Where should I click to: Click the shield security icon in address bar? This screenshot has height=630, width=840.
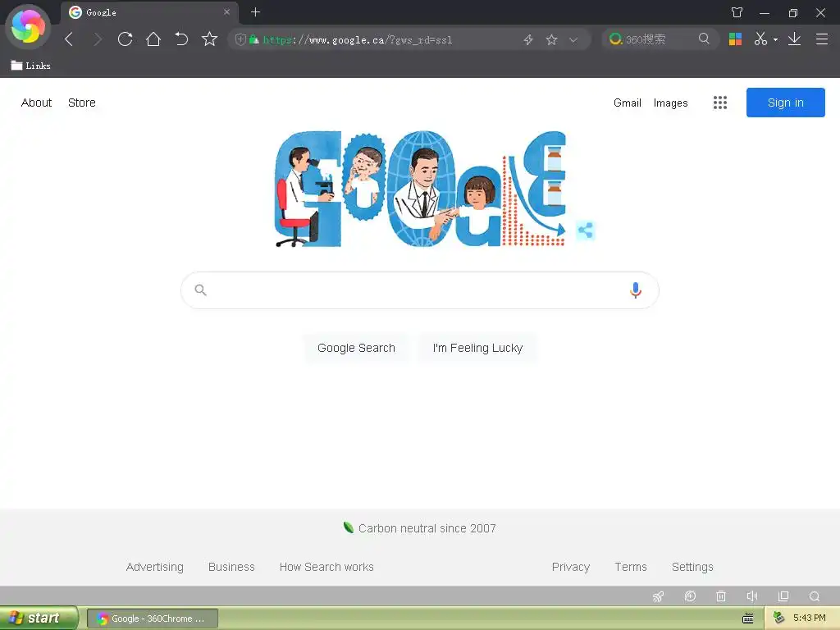coord(240,39)
